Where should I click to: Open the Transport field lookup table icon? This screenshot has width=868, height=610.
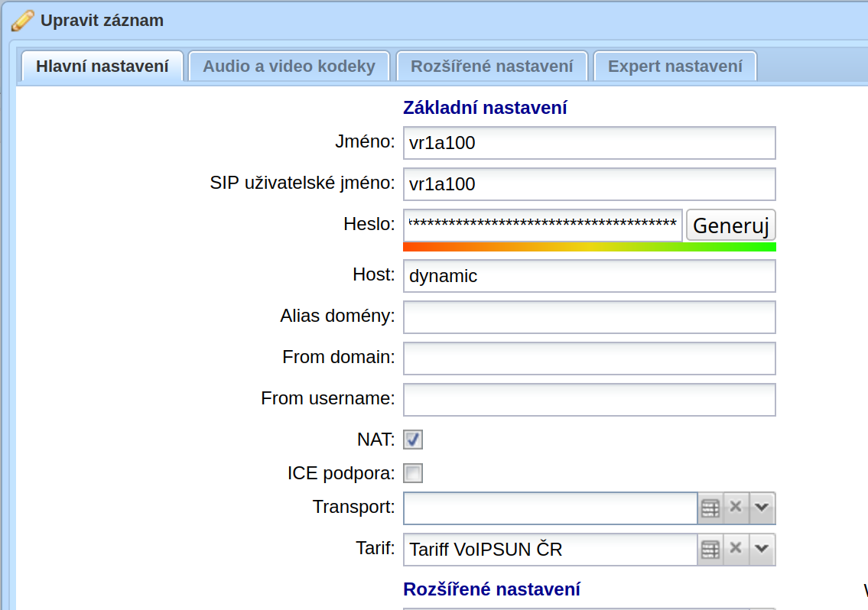pos(710,508)
